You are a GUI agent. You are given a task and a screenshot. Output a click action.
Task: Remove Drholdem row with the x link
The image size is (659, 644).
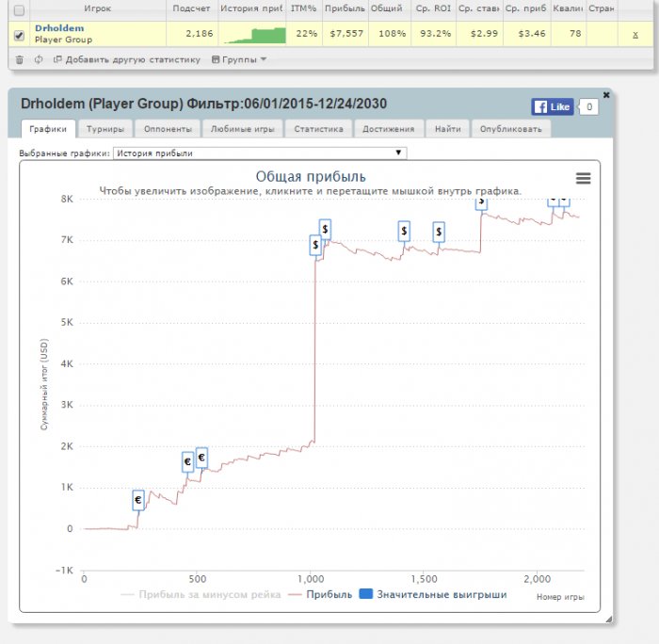pos(635,35)
